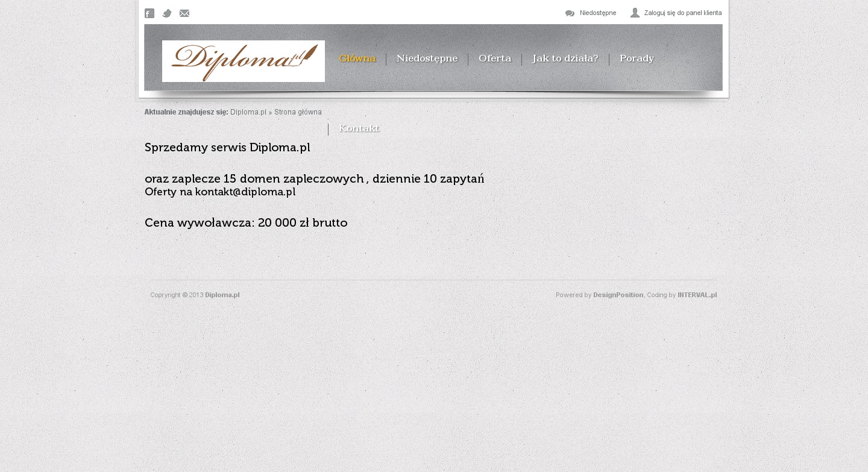
Task: Click the Diploma.pl breadcrumb link
Action: pos(248,112)
